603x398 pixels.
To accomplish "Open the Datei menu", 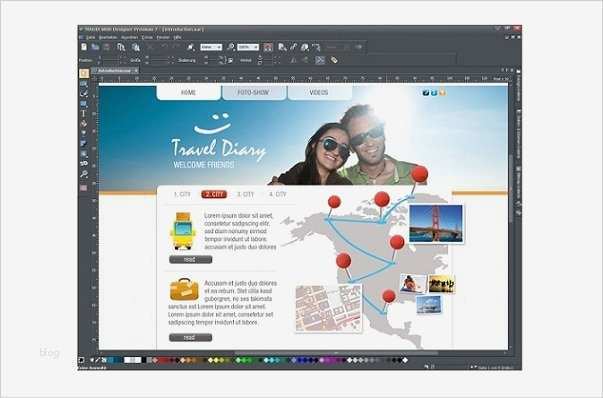I will click(90, 37).
